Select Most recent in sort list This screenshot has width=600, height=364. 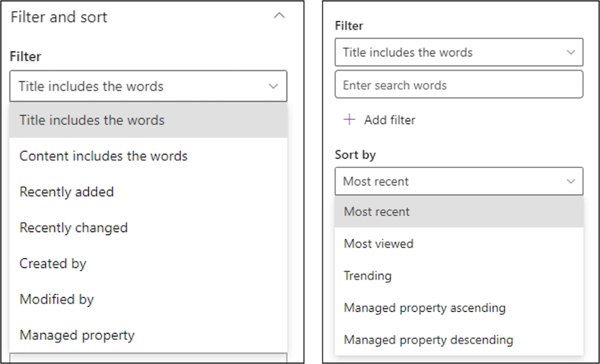459,212
